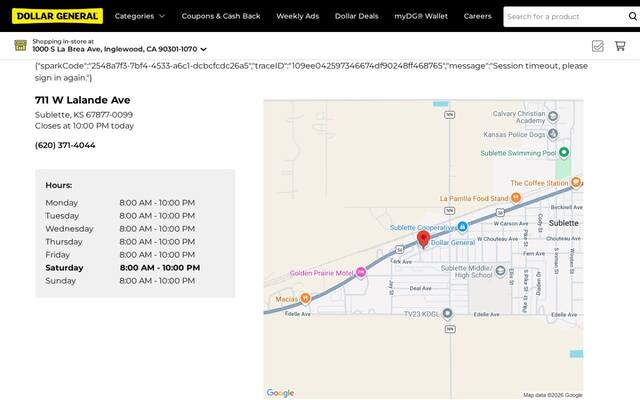Click Sublette Cooperative map marker
This screenshot has height=400, width=640.
[x=462, y=227]
